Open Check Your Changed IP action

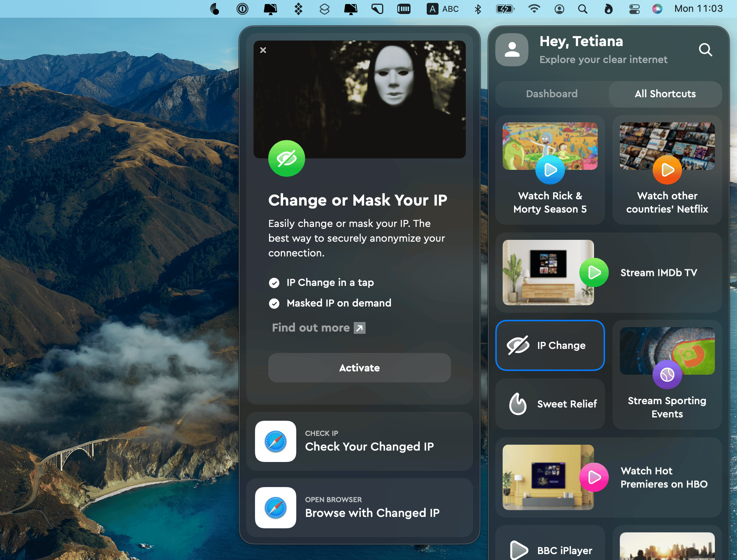[x=360, y=441]
